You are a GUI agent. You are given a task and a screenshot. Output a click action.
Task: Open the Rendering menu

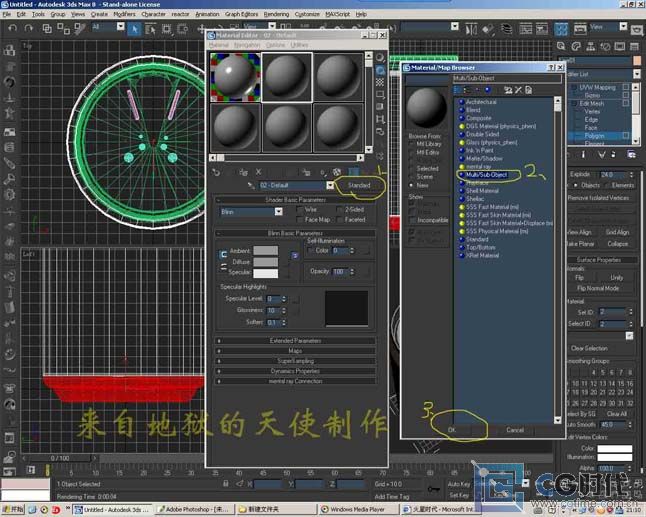click(x=276, y=14)
